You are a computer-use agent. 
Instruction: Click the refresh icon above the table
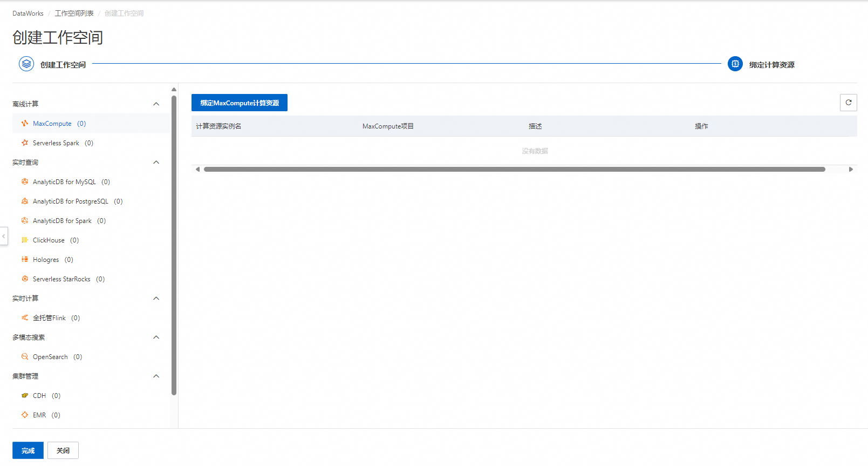849,103
